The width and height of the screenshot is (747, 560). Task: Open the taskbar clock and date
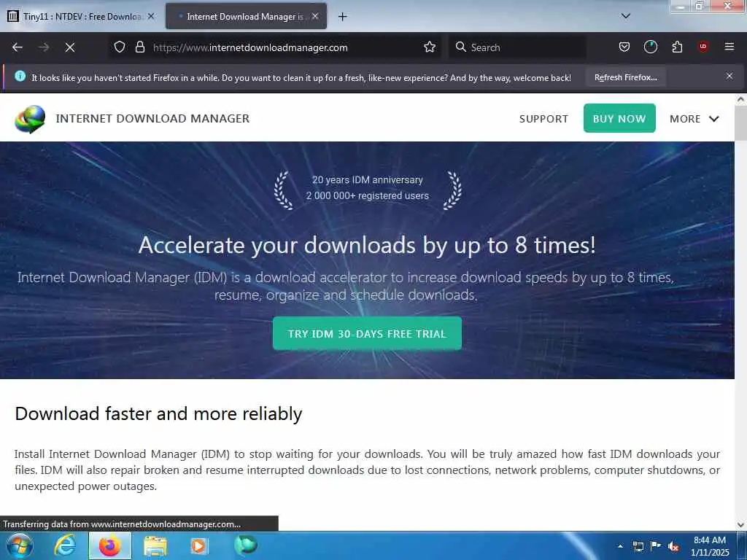click(x=710, y=546)
